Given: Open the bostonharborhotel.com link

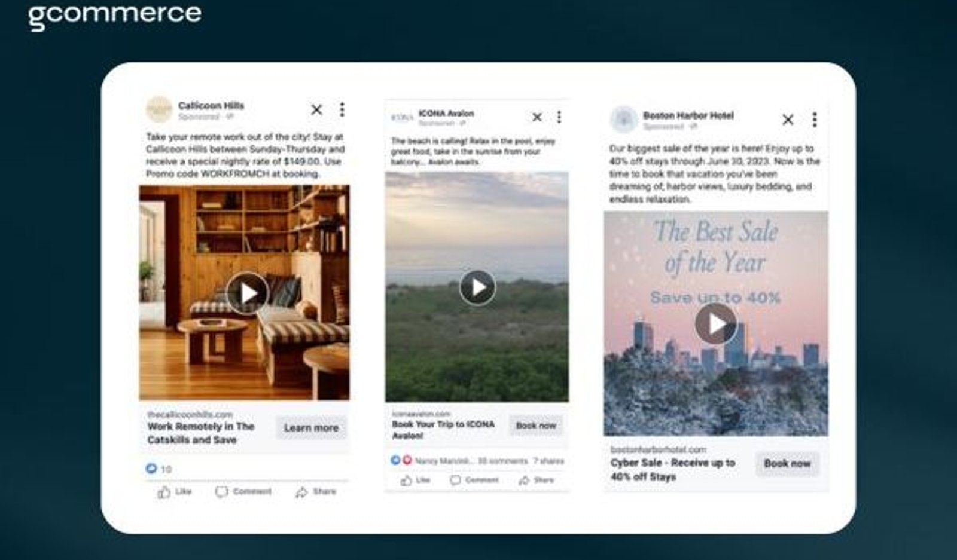Looking at the screenshot, I should tap(659, 449).
